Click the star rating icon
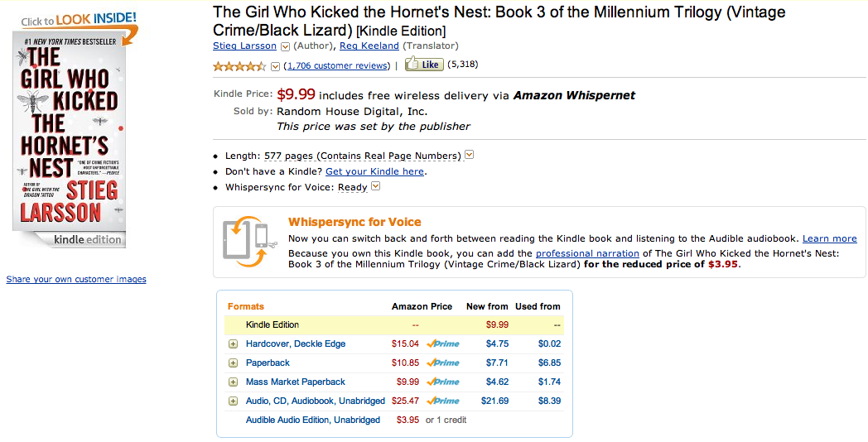Viewport: 868px width, 442px height. point(239,65)
